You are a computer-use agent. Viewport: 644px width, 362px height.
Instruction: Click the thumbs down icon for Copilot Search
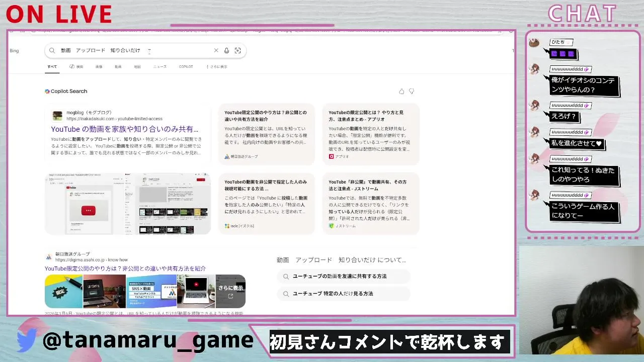click(412, 92)
